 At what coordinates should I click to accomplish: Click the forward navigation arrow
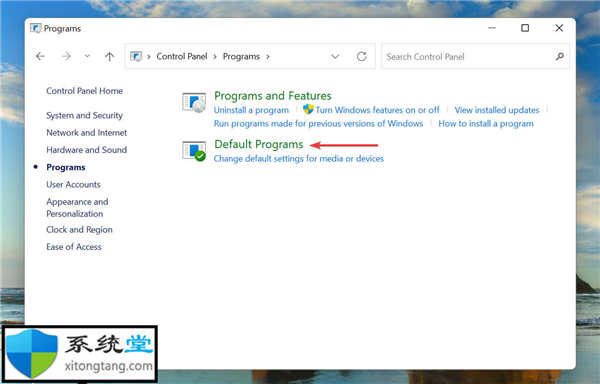point(66,57)
